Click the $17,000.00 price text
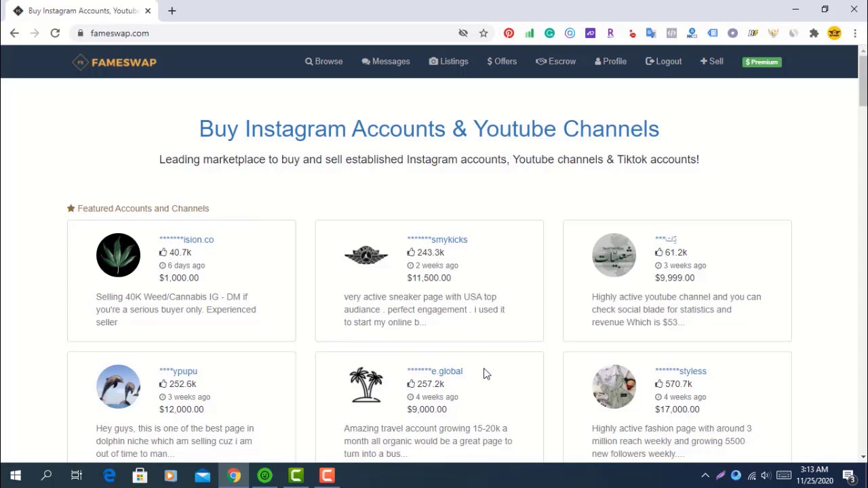This screenshot has height=488, width=868. 677,409
